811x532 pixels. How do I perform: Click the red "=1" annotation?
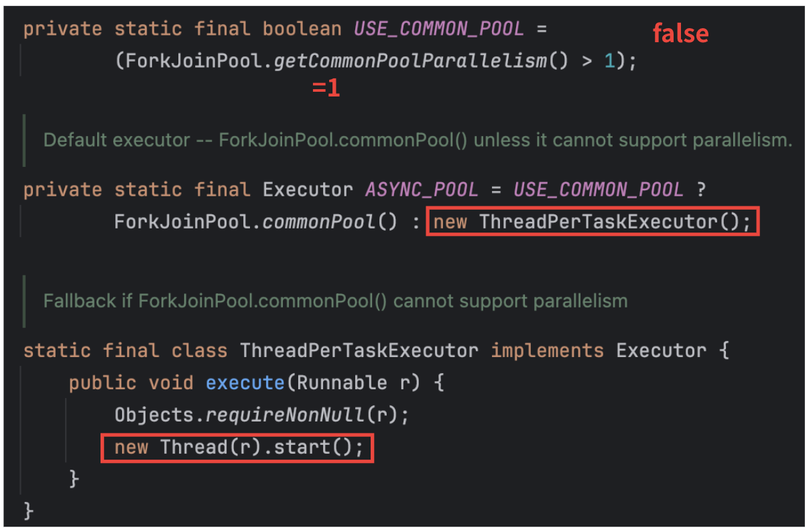pos(326,88)
